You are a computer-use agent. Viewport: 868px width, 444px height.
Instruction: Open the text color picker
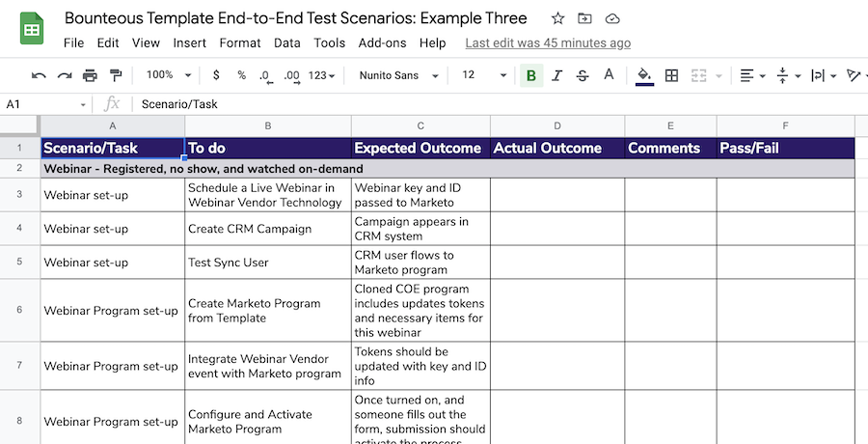click(x=609, y=75)
